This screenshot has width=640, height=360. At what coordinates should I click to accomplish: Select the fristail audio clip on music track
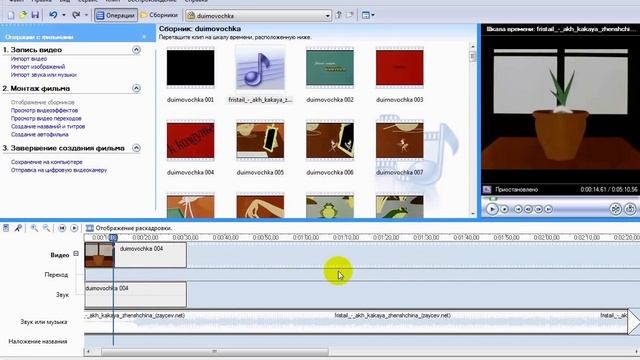click(x=356, y=322)
